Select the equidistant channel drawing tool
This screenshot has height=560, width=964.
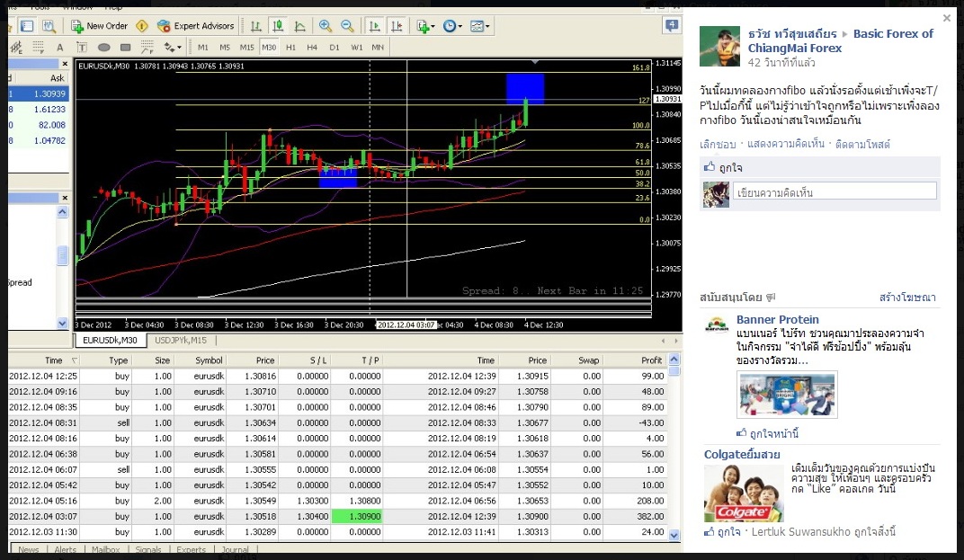(x=16, y=48)
